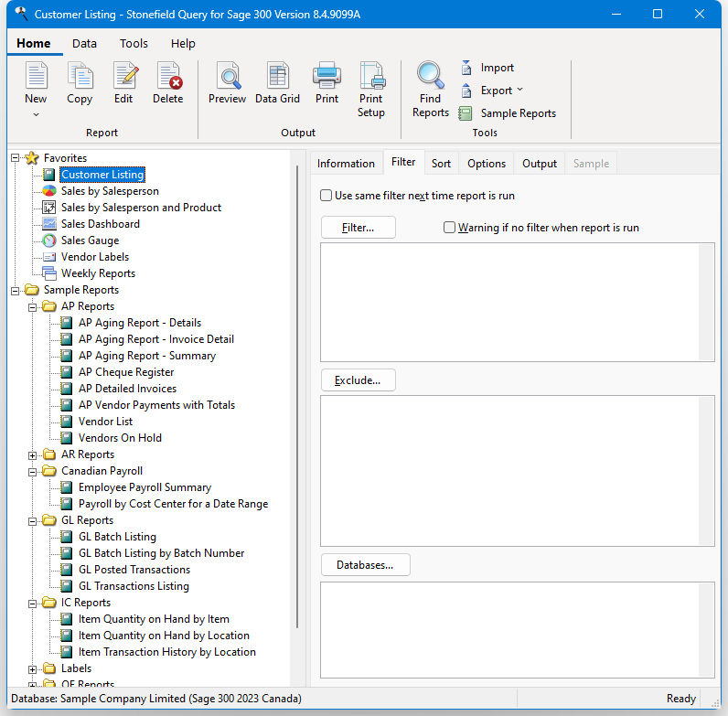Switch to the Sort tab
This screenshot has width=728, height=716.
(441, 164)
